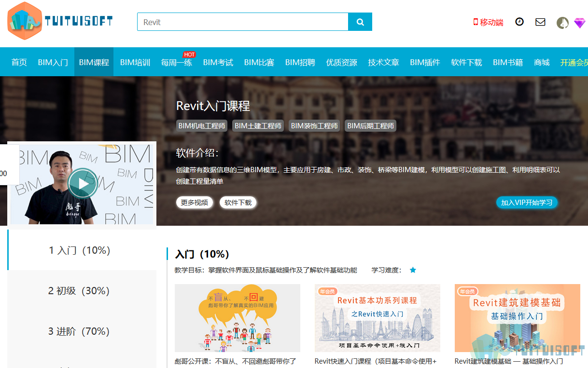Click the 更多视频 button
588x368 pixels.
coord(195,203)
